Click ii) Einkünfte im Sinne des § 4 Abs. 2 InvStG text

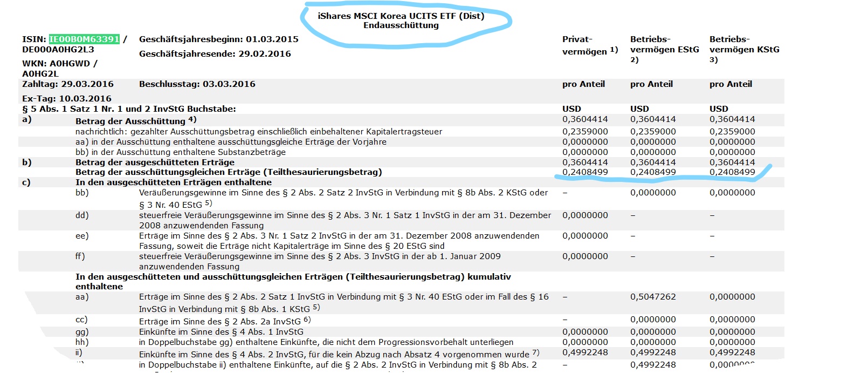click(339, 354)
